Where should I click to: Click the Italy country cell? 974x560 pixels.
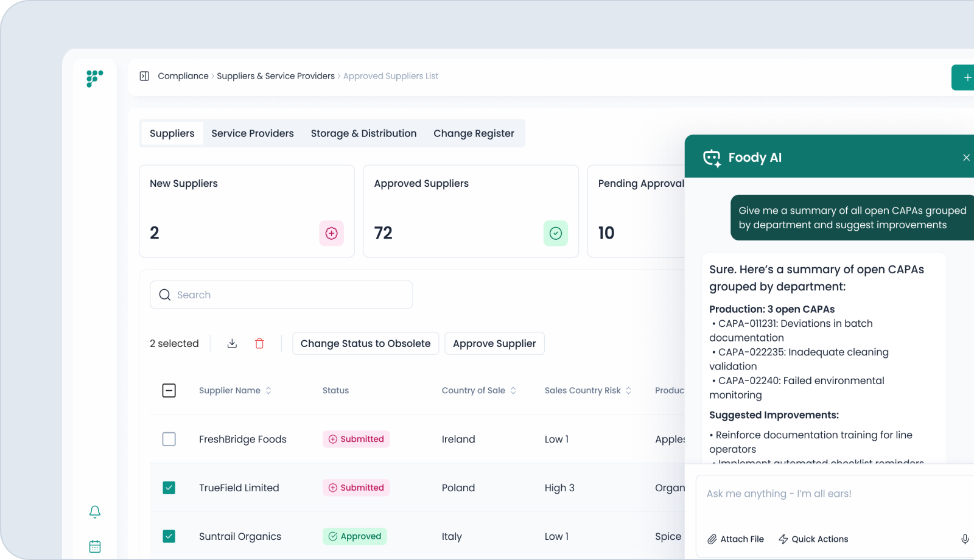(452, 537)
